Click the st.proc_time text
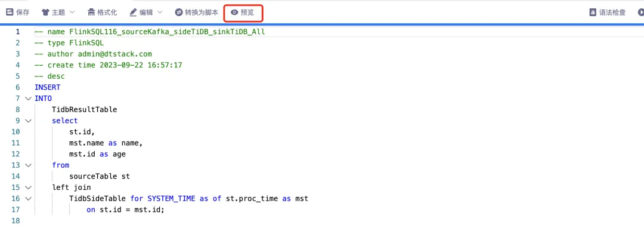This screenshot has width=644, height=243. click(x=252, y=198)
